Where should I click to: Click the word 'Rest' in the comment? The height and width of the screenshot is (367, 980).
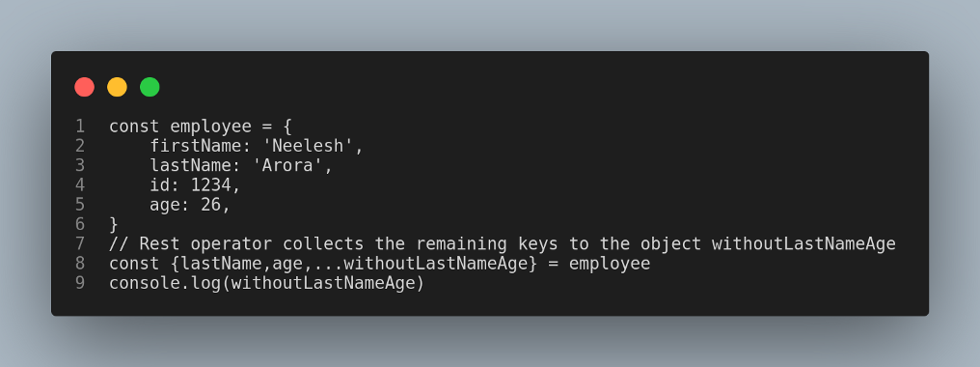pos(159,243)
